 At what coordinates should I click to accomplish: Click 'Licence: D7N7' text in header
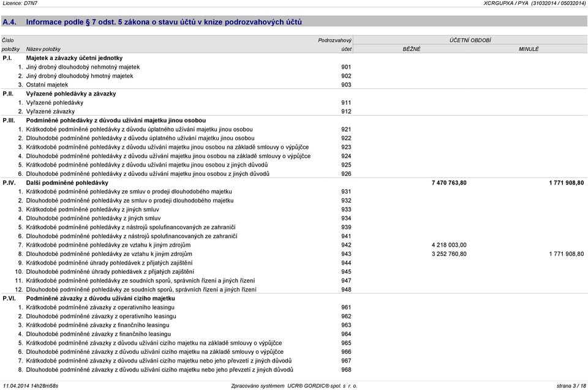pos(20,3)
